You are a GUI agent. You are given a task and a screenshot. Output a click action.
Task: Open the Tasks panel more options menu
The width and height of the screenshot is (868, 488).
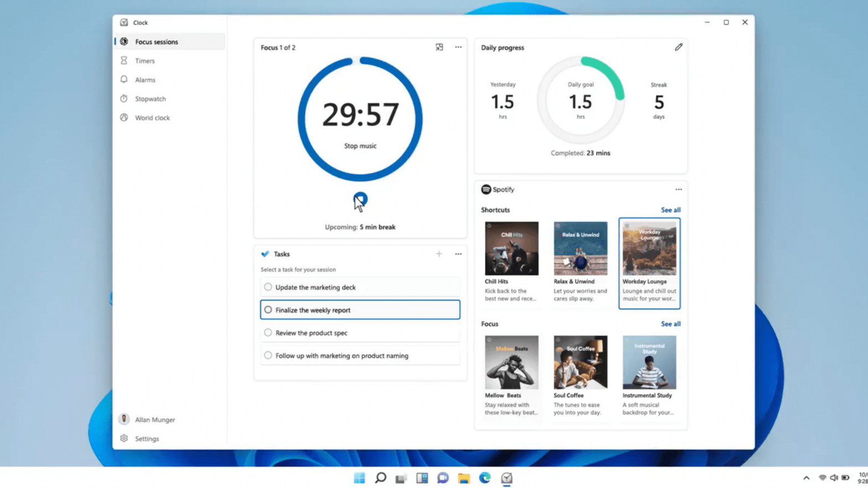tap(458, 254)
